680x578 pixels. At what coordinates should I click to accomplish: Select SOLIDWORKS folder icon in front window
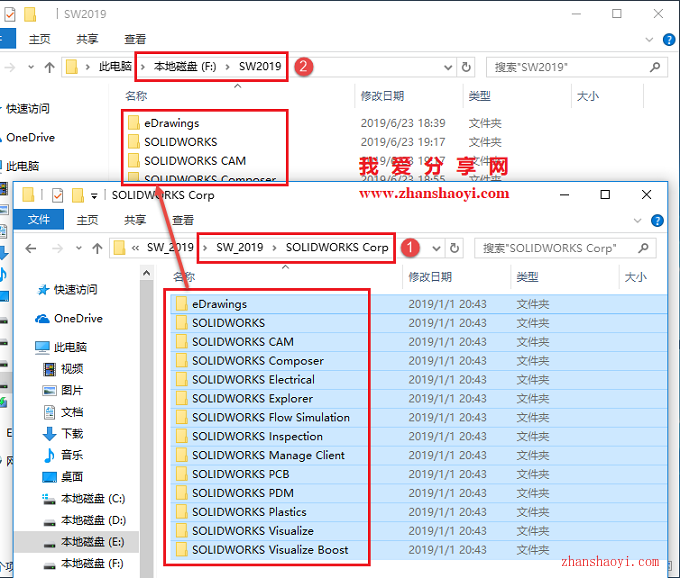(182, 323)
